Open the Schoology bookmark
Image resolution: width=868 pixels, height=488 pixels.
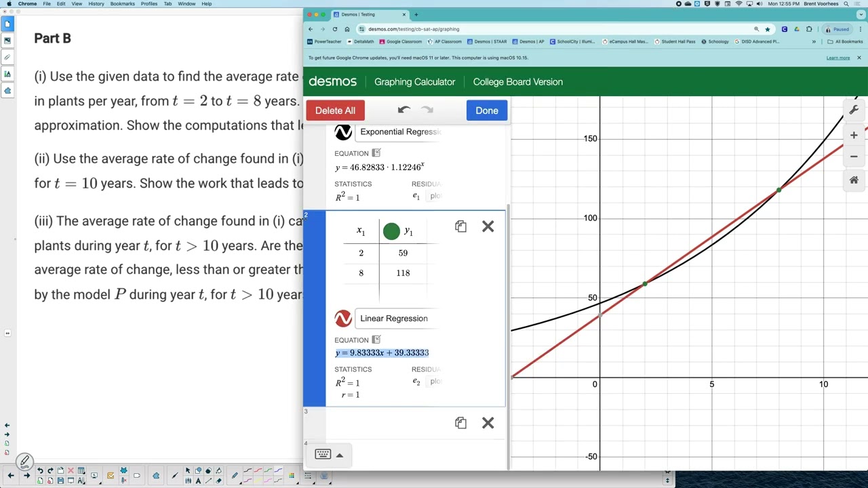[x=715, y=41]
